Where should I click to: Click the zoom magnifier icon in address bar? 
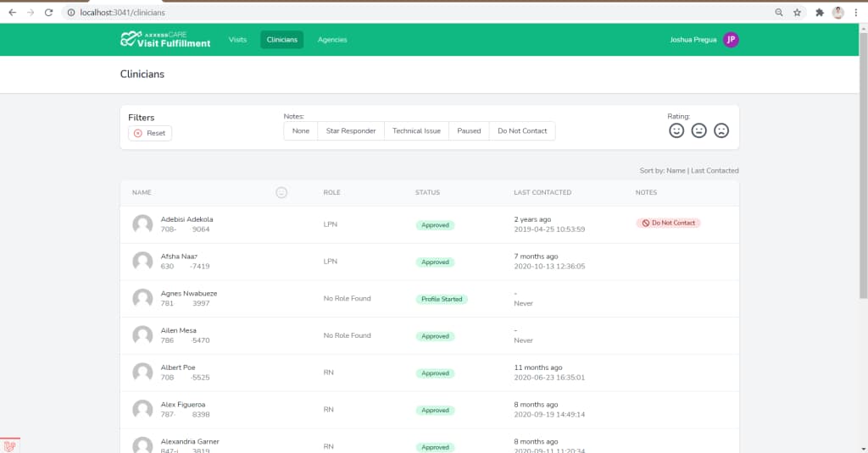tap(779, 12)
